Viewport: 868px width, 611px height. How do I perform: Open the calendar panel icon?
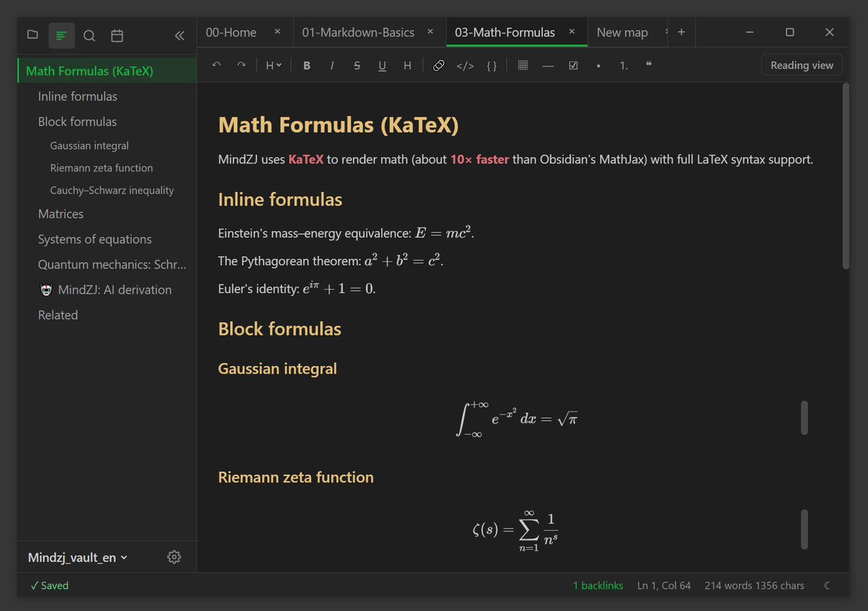[x=117, y=35]
